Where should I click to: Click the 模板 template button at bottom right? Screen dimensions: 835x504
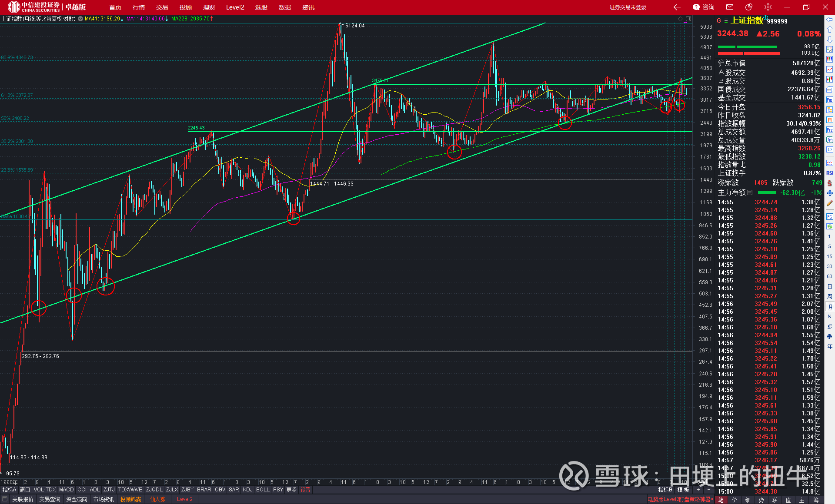coord(683,489)
